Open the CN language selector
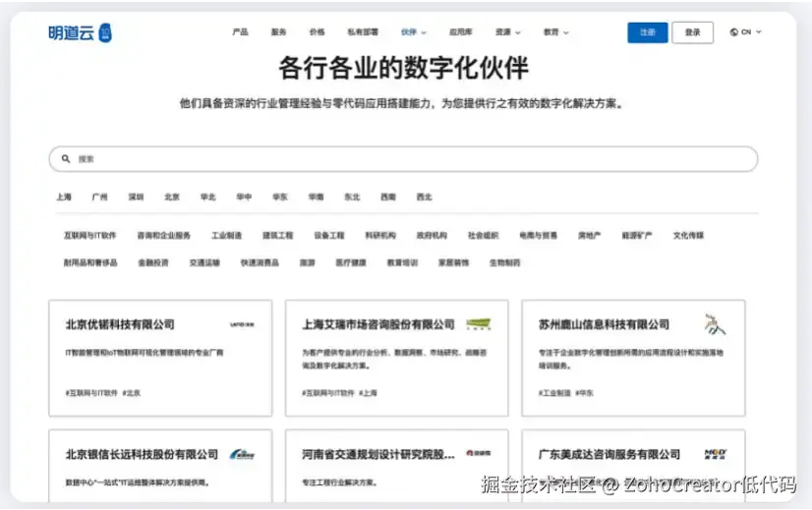 746,32
